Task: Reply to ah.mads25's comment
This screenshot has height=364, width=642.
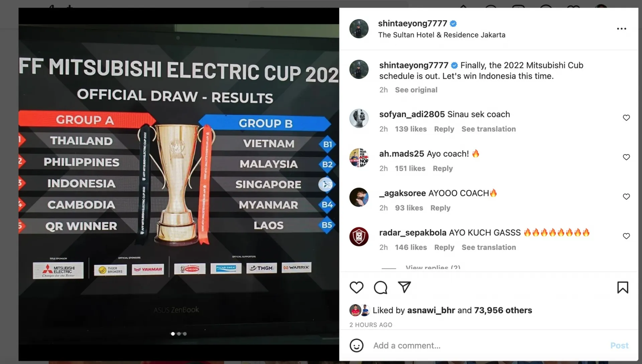Action: pos(443,168)
